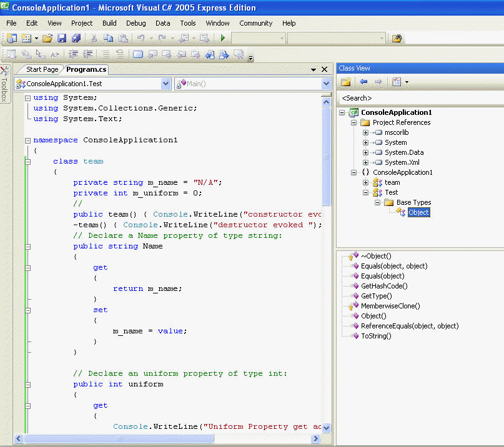Open the Class View Settings icon
The height and width of the screenshot is (447, 504).
tap(396, 82)
